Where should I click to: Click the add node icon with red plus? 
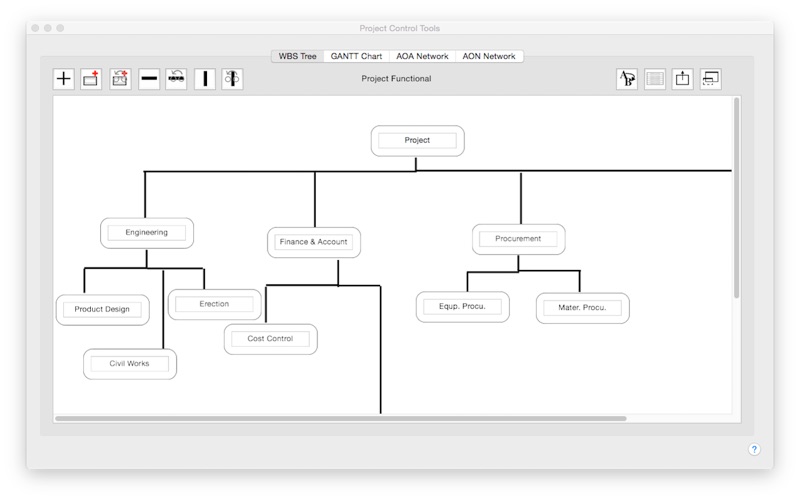tap(91, 79)
